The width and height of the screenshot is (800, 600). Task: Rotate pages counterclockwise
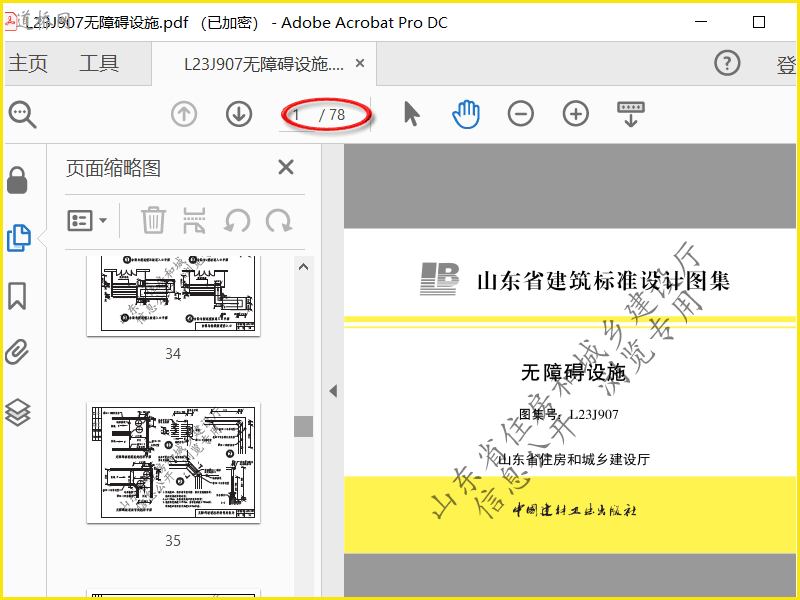(237, 221)
